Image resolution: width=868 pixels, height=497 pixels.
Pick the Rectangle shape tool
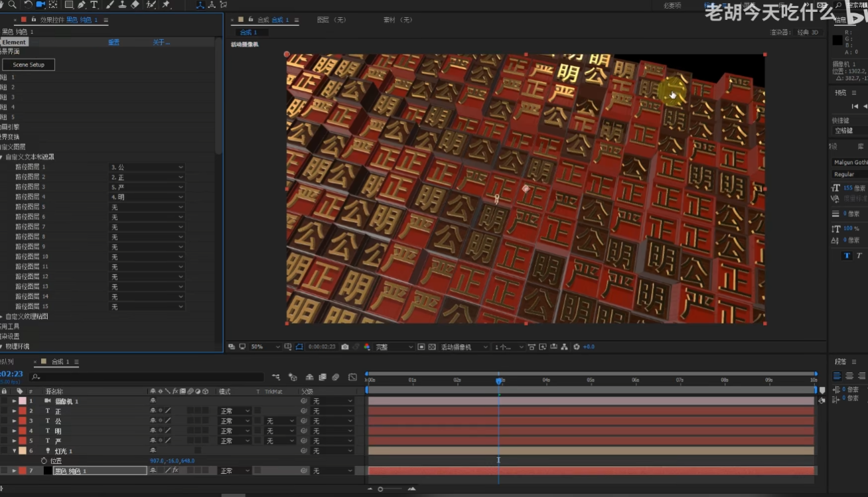[68, 5]
